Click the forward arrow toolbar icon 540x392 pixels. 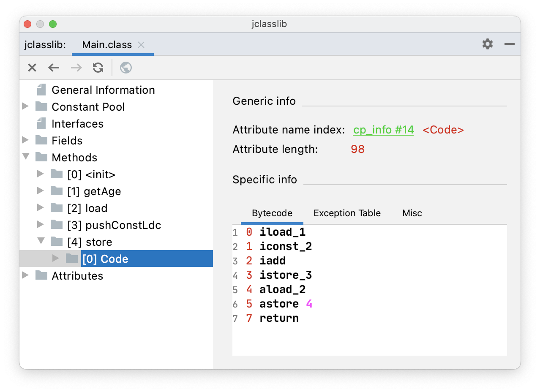76,68
